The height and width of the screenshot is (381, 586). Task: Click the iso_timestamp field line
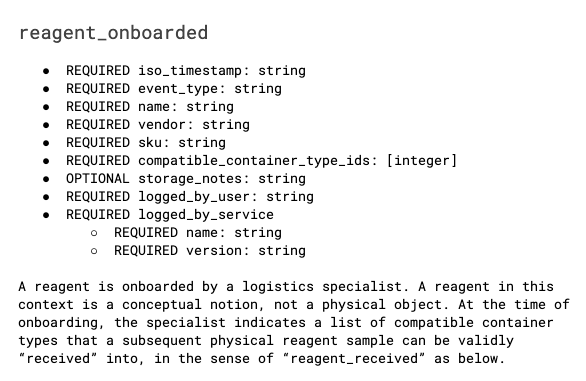[186, 71]
